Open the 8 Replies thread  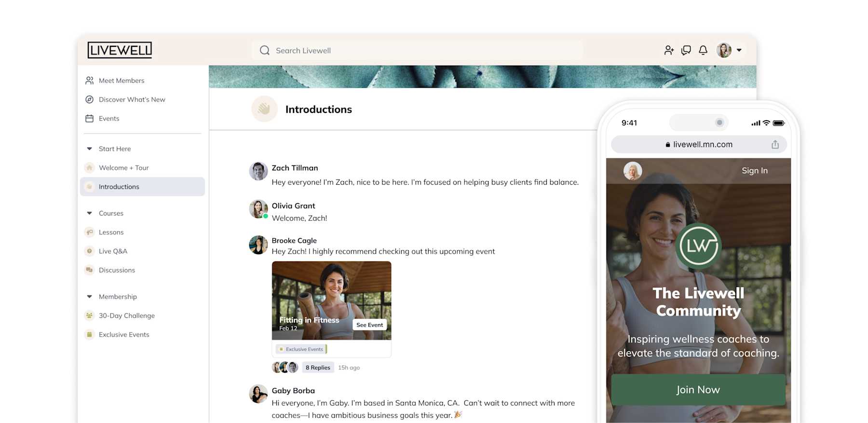(318, 368)
